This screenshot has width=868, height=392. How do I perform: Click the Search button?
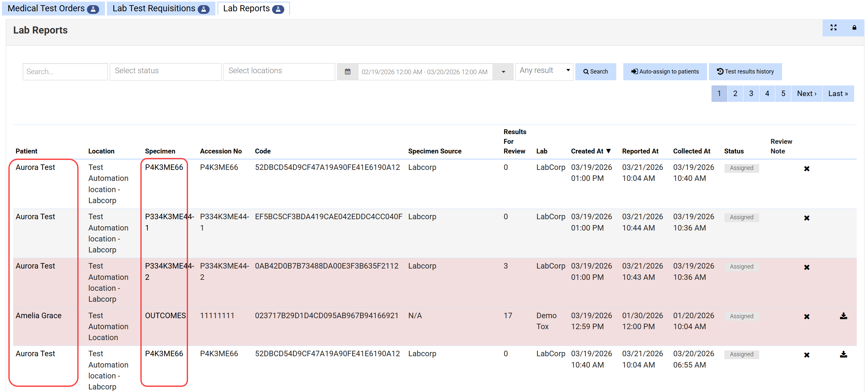595,72
